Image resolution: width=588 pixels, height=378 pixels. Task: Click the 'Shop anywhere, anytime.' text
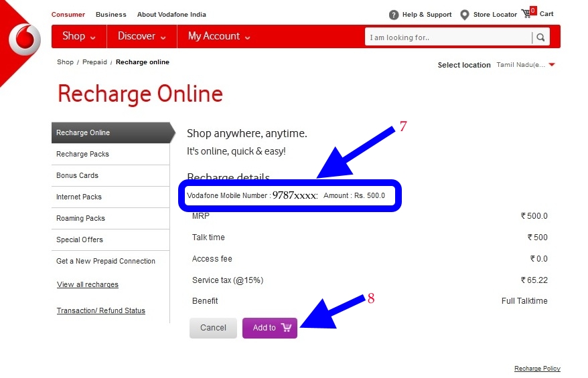[246, 133]
